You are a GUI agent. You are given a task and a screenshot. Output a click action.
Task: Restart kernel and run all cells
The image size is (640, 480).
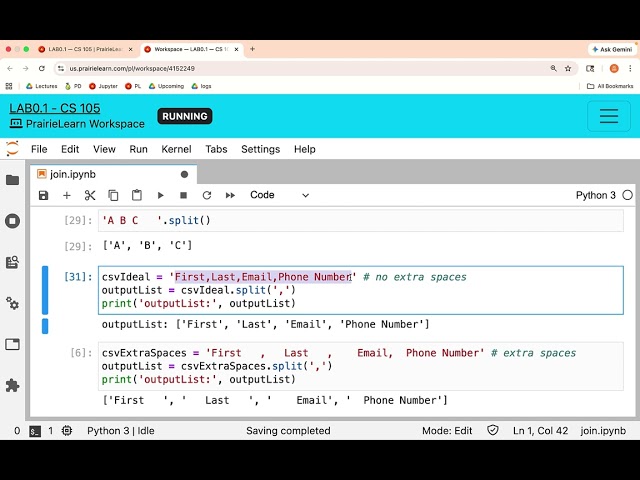(230, 195)
